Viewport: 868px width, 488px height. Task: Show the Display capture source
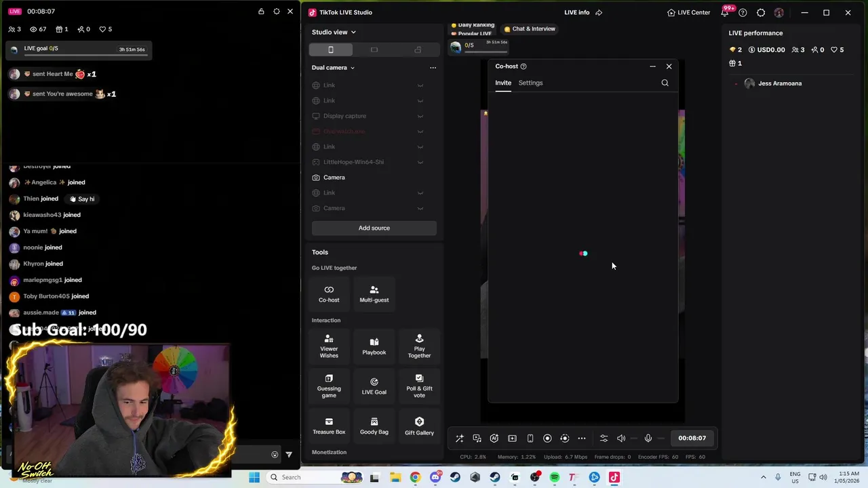click(x=420, y=116)
